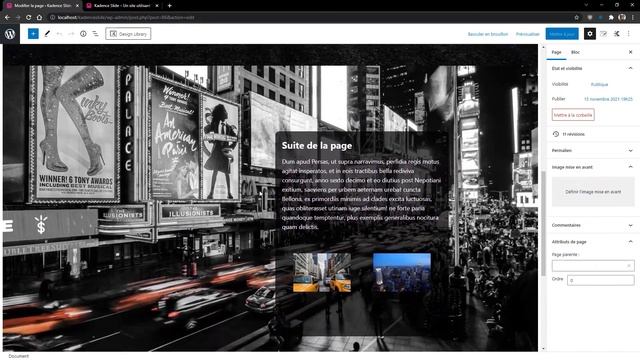Switch to the second Kadence Slide browser tab

(x=121, y=6)
